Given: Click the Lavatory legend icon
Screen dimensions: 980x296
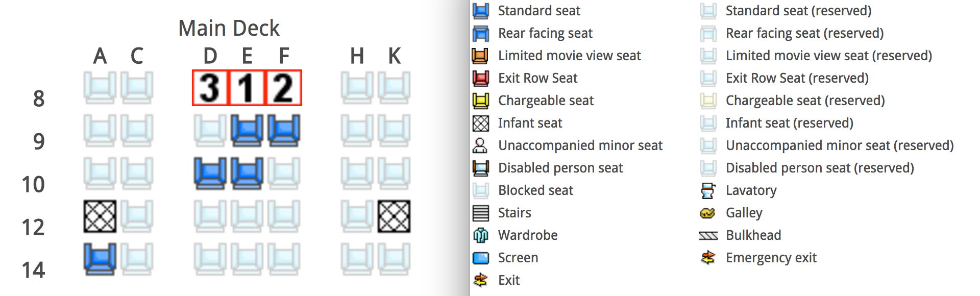Looking at the screenshot, I should [x=708, y=190].
